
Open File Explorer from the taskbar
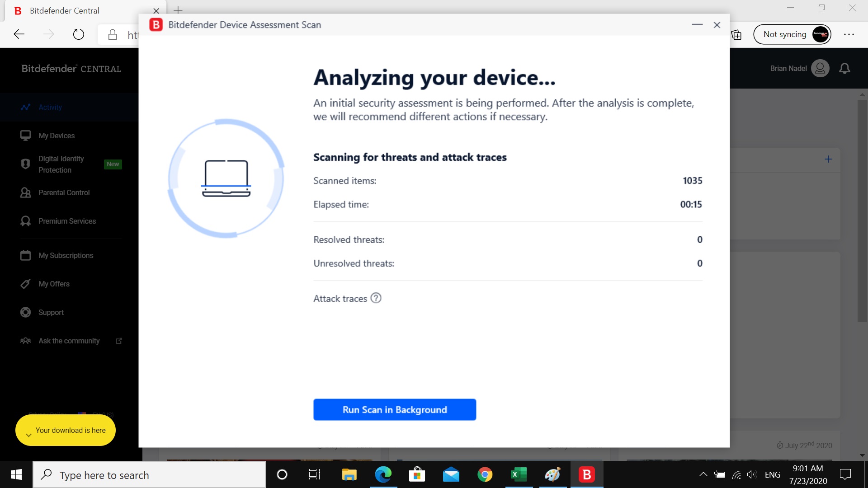click(x=349, y=474)
